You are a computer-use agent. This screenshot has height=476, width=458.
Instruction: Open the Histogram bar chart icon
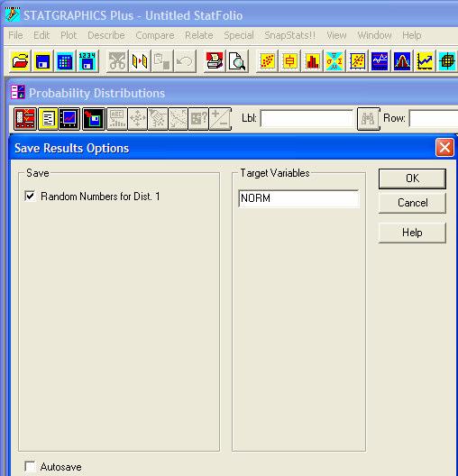click(x=312, y=61)
